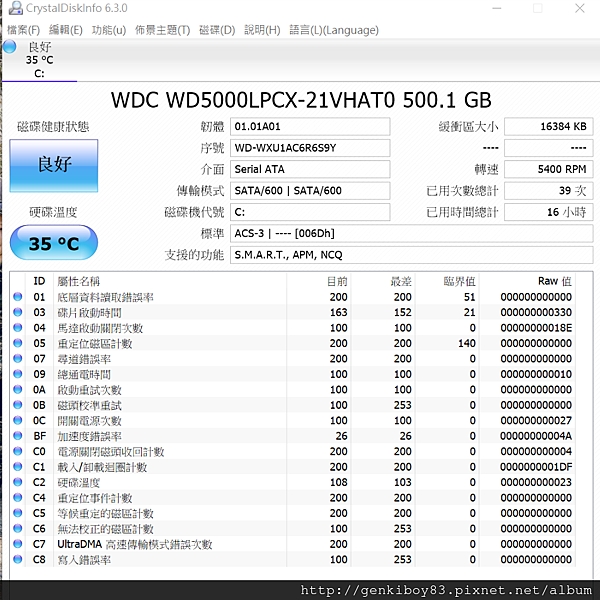Click the power on hours field 16 小時

(x=549, y=212)
